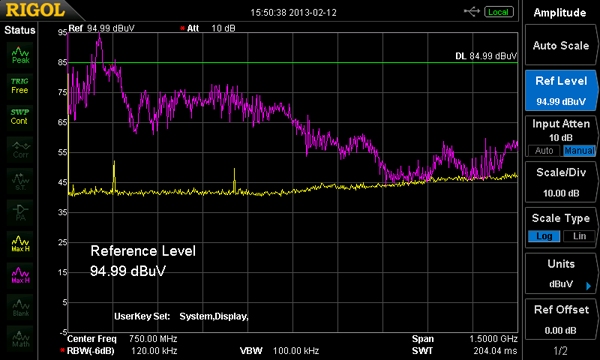Click the Peak detector status icon
This screenshot has width=600, height=360.
[x=20, y=55]
